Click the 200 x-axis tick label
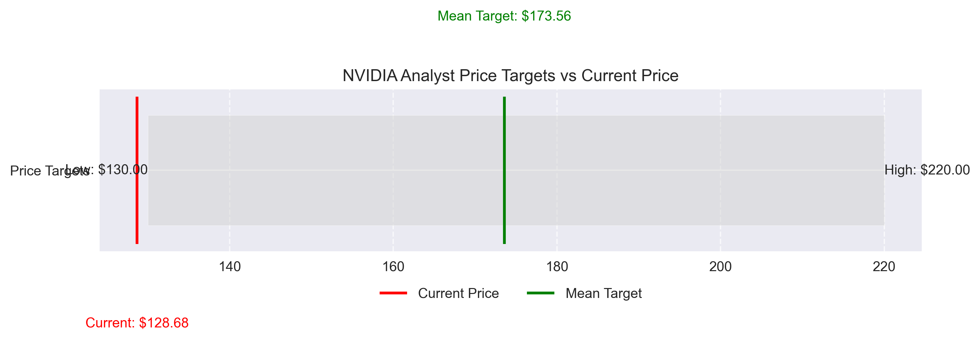Viewport: 980px width, 340px height. pos(720,267)
